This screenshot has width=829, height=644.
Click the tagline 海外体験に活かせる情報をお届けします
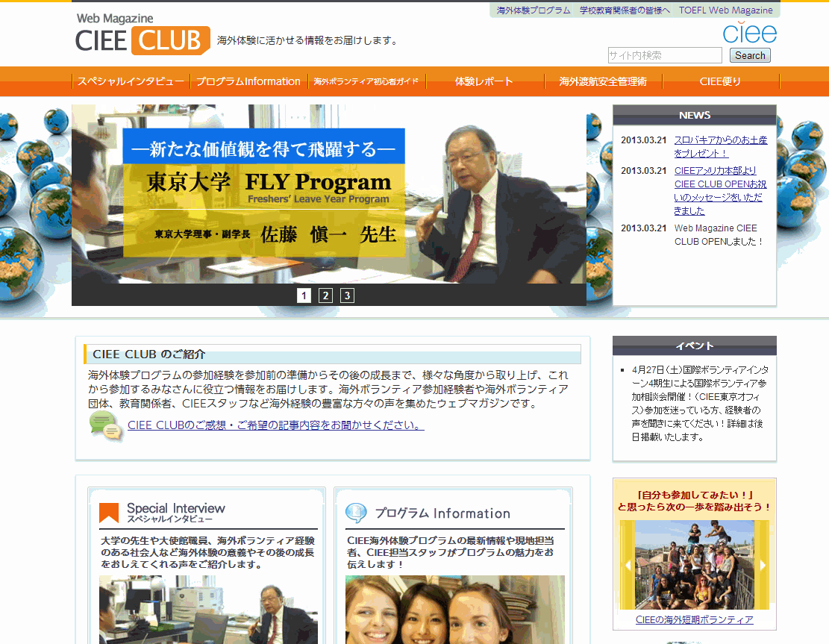coord(307,40)
